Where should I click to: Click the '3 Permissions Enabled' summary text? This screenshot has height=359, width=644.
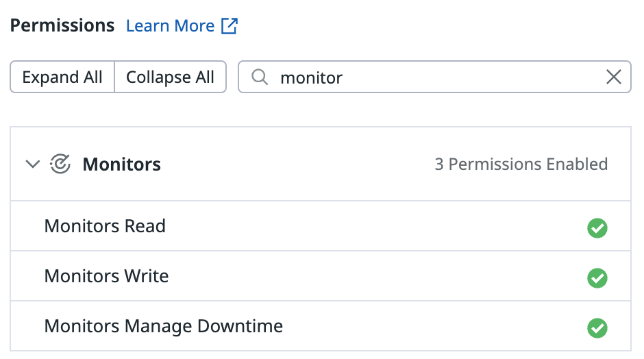[x=521, y=164]
